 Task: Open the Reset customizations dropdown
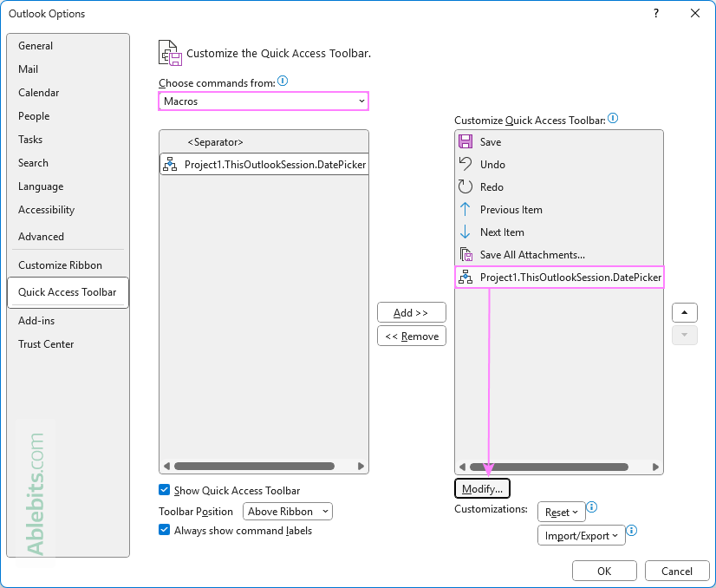tap(561, 513)
